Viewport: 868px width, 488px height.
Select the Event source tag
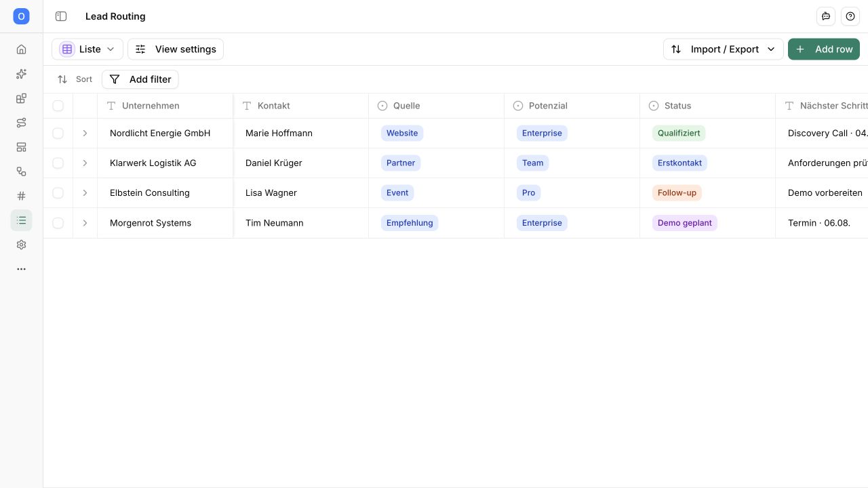[397, 193]
